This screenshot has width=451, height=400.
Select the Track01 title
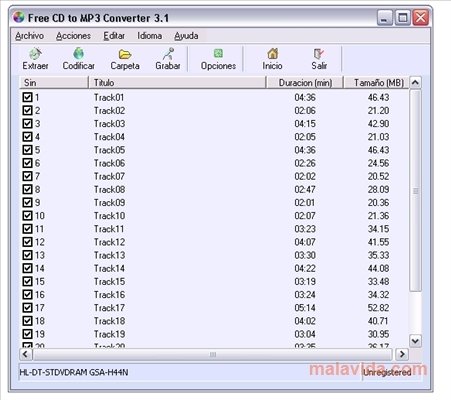click(x=109, y=97)
